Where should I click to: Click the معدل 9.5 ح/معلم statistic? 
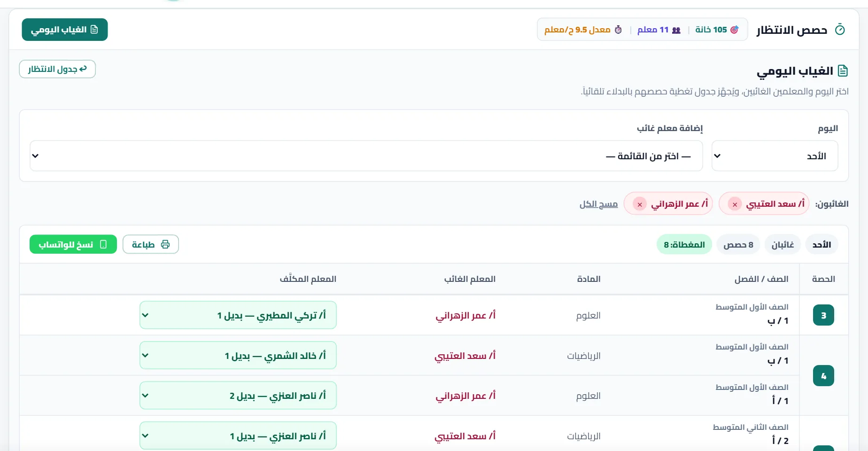[583, 30]
